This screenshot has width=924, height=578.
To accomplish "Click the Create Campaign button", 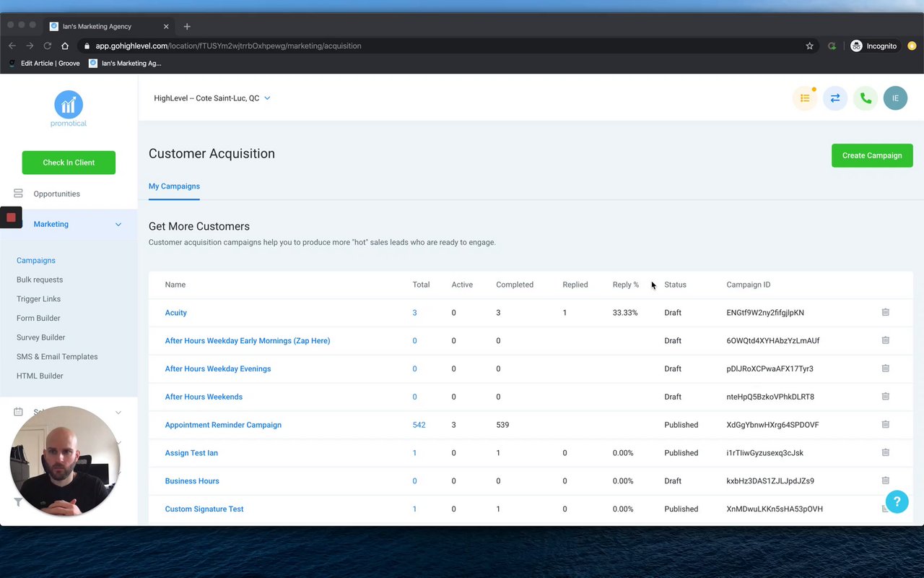I will click(872, 155).
